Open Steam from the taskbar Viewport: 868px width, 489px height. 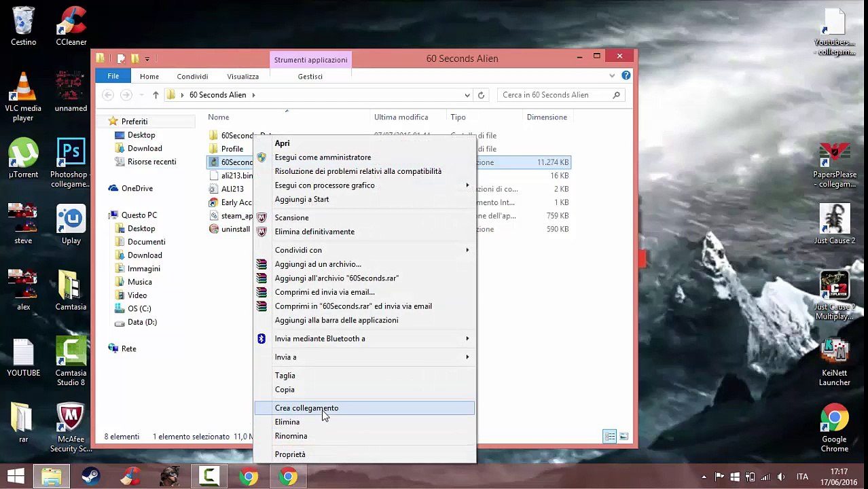click(91, 477)
